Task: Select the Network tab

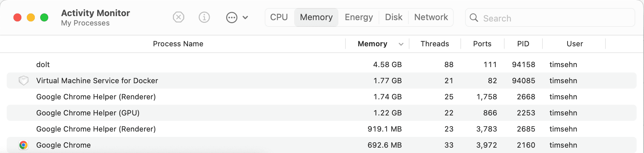Action: tap(431, 17)
